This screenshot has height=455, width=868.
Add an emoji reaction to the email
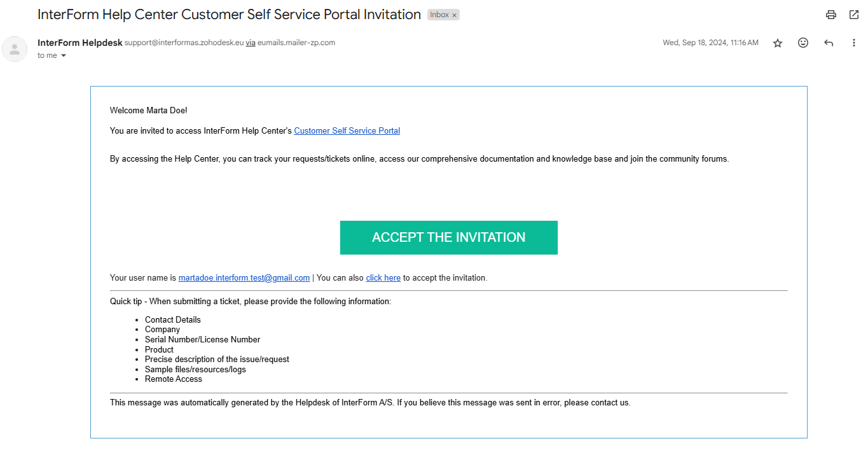pos(803,43)
